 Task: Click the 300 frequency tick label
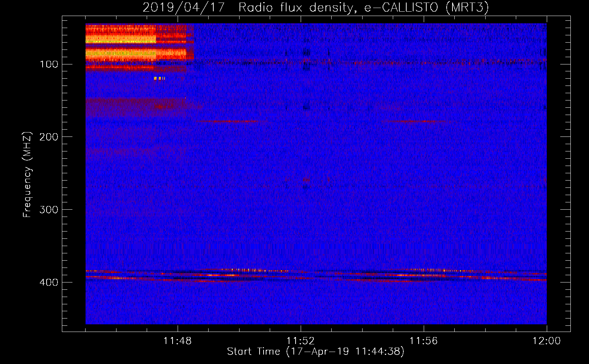pyautogui.click(x=49, y=210)
